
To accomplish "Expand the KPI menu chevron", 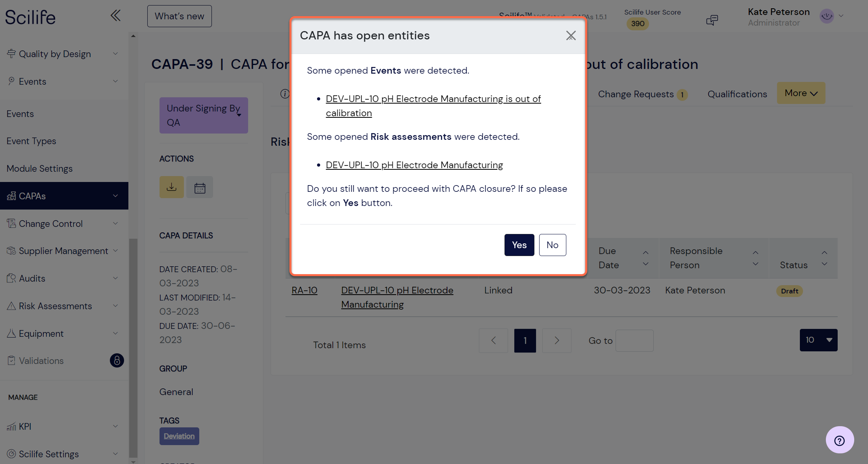I will point(115,426).
